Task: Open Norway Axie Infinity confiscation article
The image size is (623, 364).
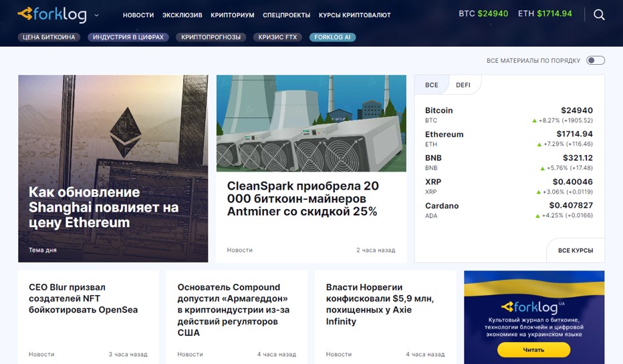Action: pos(380,304)
